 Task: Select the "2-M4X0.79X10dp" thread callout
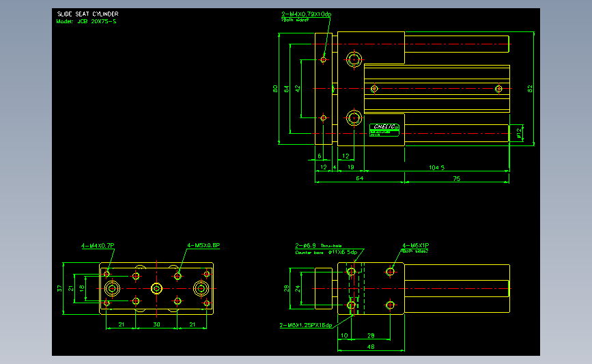coord(306,14)
